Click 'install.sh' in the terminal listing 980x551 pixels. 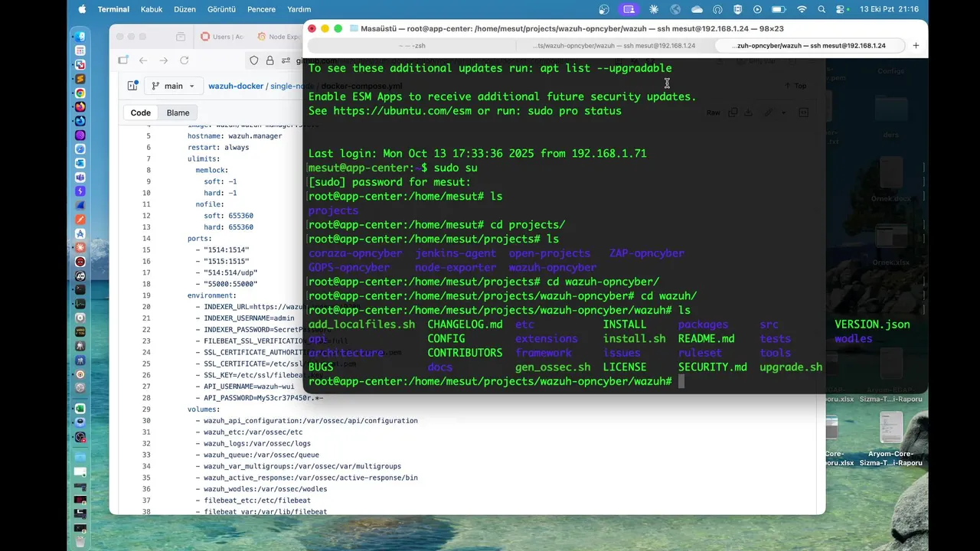coord(634,338)
